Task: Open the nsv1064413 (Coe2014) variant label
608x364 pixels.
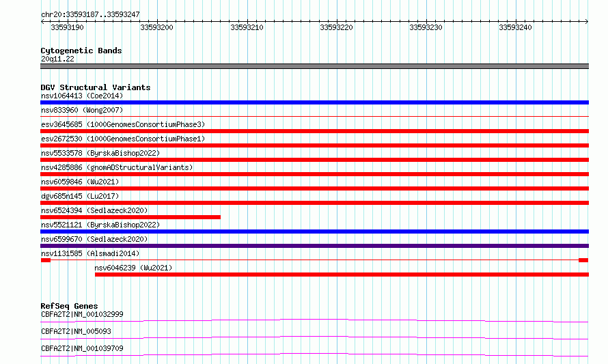Action: (x=82, y=96)
